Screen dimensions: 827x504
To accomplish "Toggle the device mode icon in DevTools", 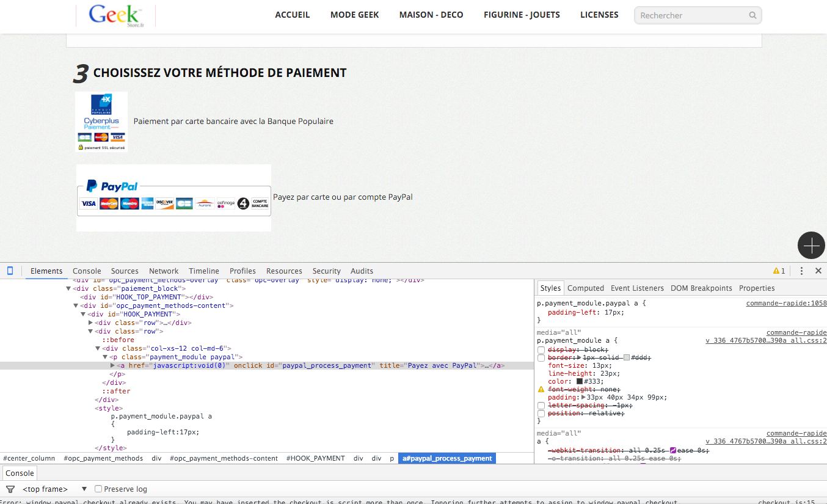I will click(x=10, y=271).
